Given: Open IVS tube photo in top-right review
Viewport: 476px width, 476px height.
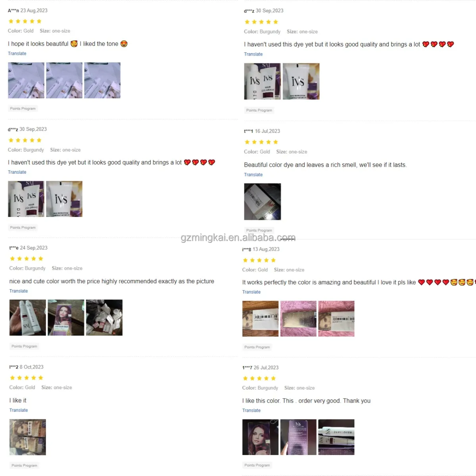Looking at the screenshot, I should coord(301,81).
